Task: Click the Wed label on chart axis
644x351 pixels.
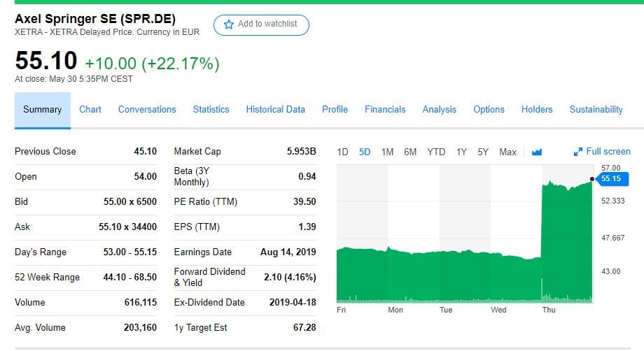Action: tap(498, 310)
